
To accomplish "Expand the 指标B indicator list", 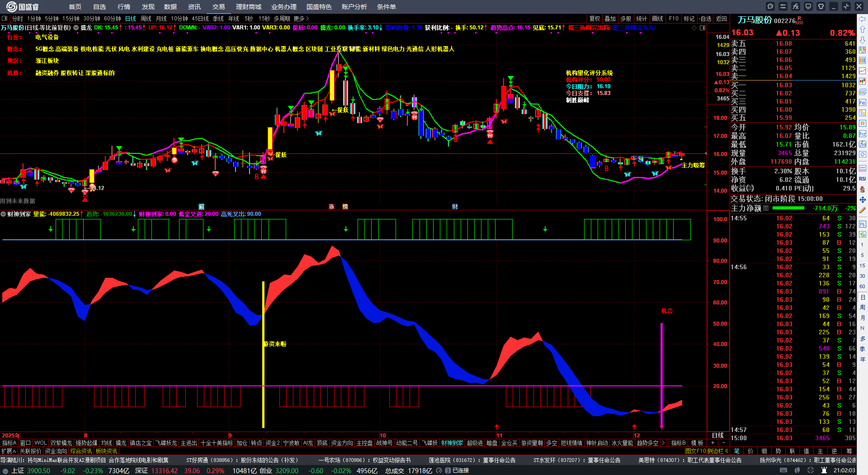I will tap(679, 443).
